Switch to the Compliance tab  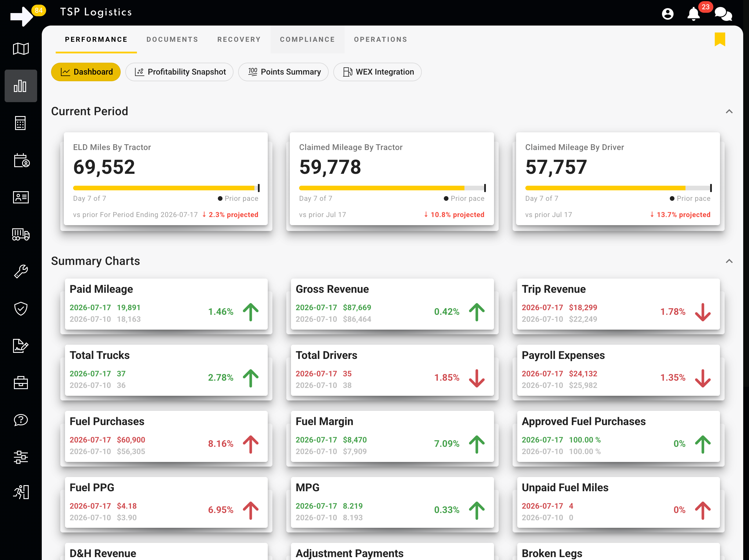(307, 39)
